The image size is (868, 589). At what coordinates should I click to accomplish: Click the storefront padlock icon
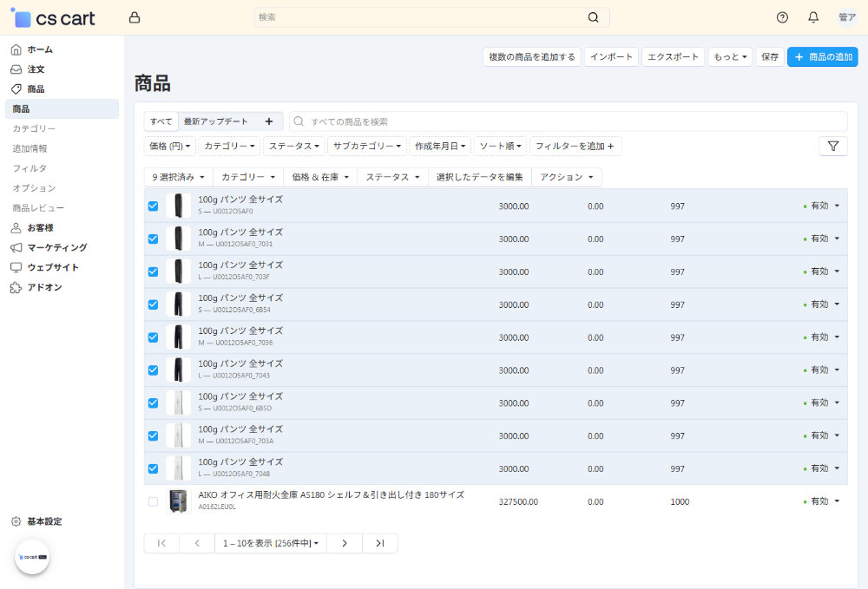point(135,17)
